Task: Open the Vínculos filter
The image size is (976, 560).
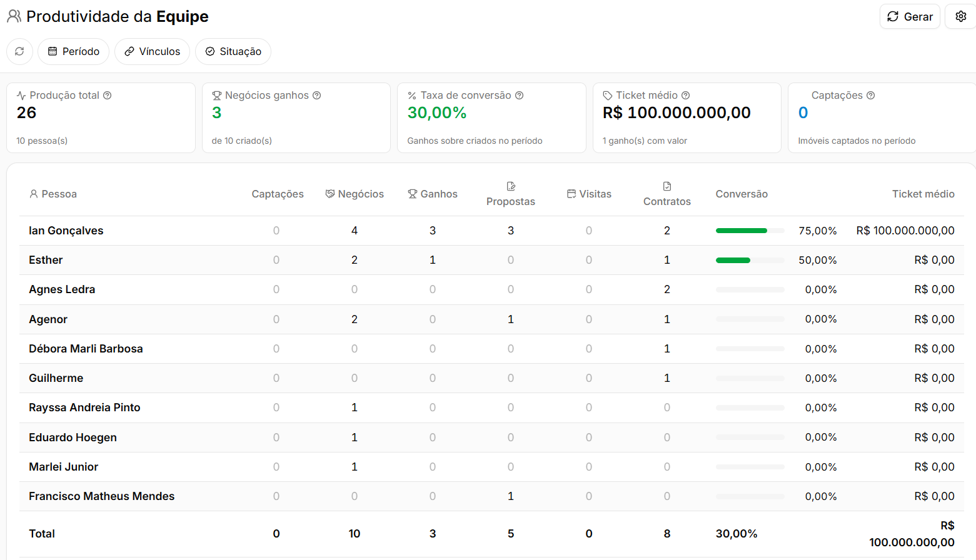Action: (x=152, y=51)
